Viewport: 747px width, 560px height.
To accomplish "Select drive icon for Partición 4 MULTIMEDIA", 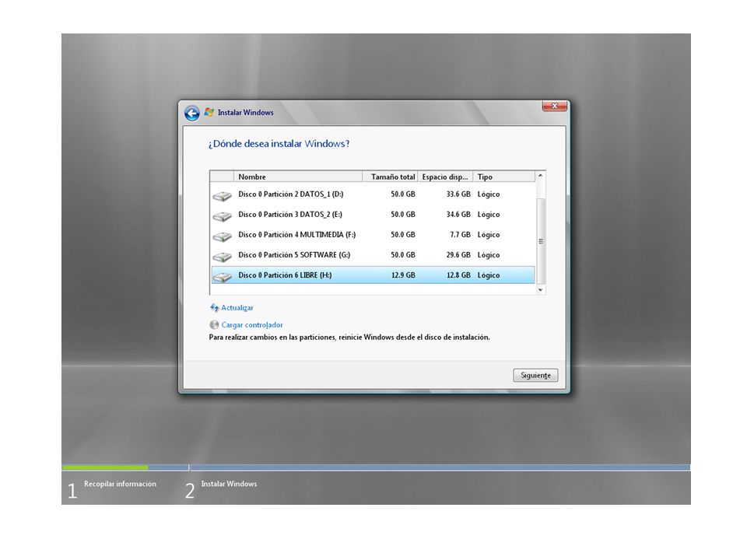I will 222,236.
